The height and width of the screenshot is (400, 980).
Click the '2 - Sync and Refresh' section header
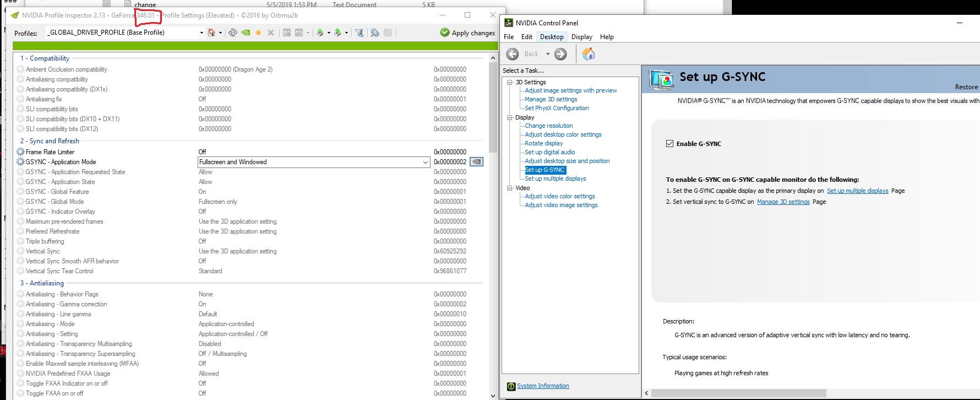(50, 141)
